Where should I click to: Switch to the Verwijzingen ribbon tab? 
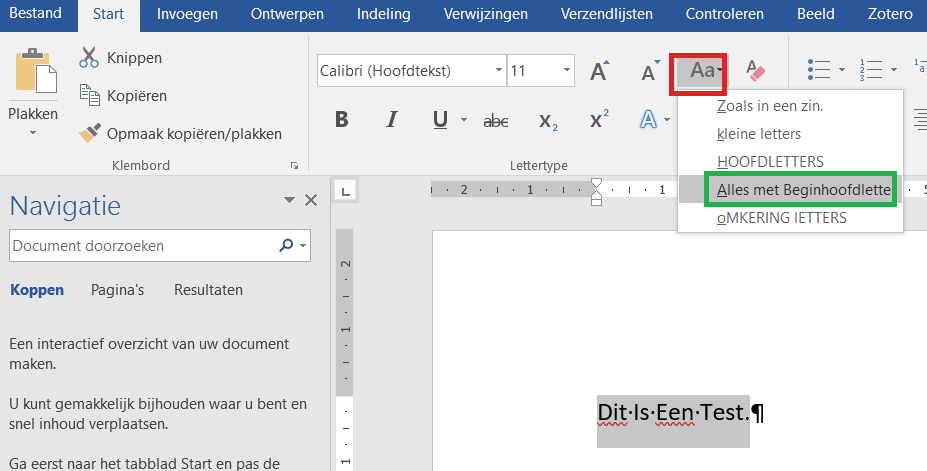click(x=486, y=14)
